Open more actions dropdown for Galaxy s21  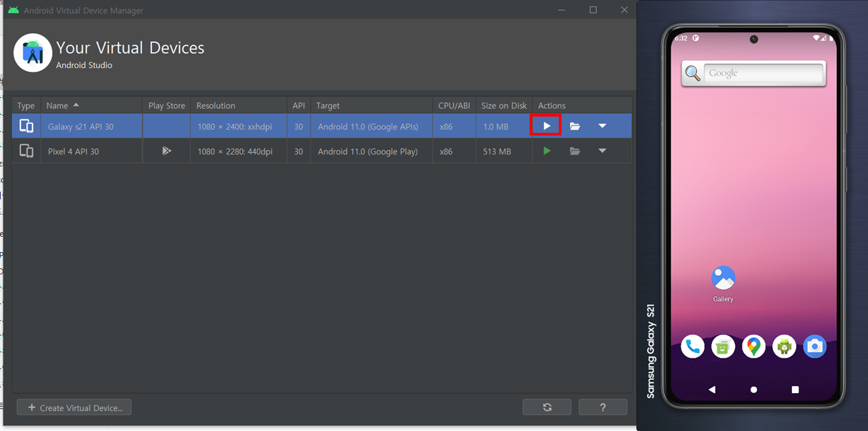coord(602,126)
